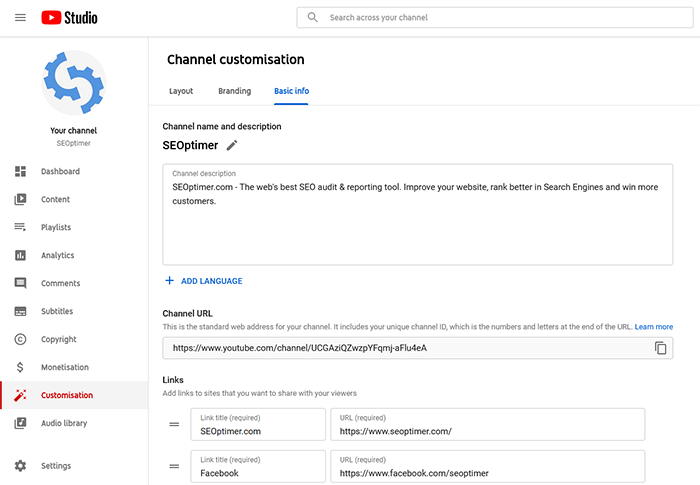
Task: Click into the Channel description text box
Action: click(417, 214)
